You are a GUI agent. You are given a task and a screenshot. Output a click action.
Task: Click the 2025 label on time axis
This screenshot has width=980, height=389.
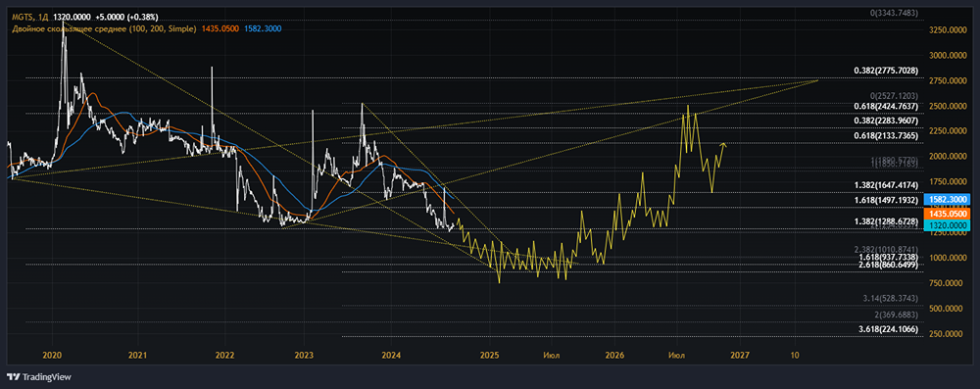pyautogui.click(x=489, y=355)
